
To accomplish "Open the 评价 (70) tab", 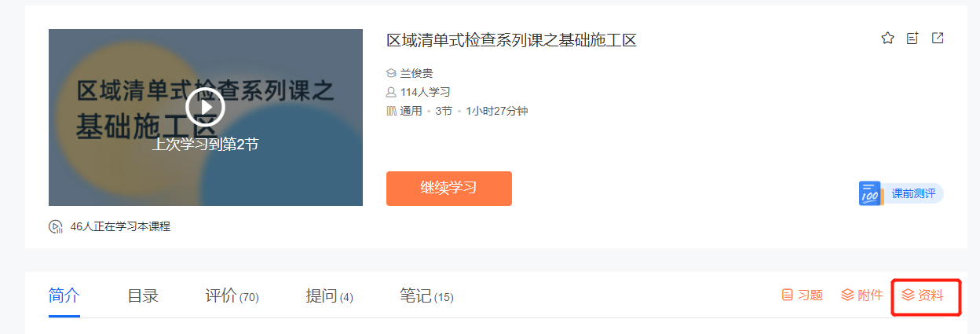I will 232,295.
